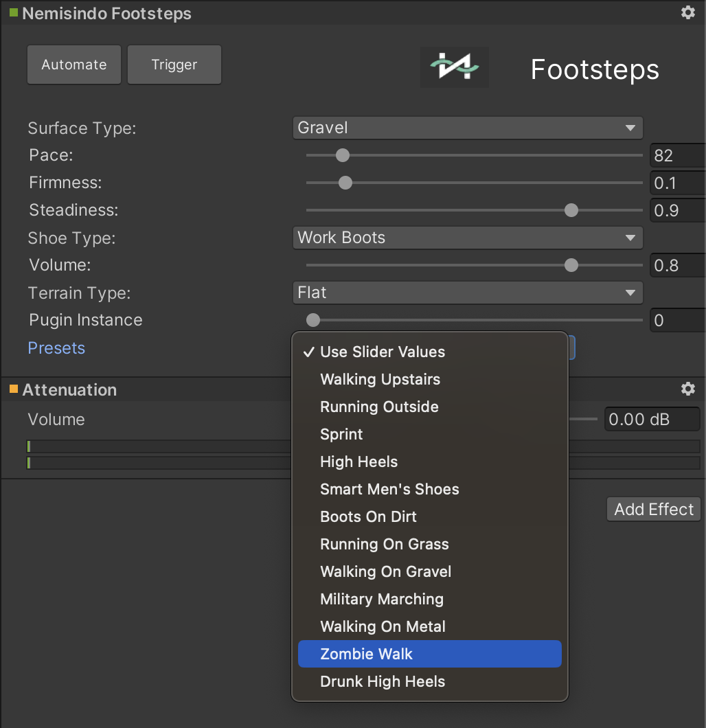This screenshot has width=706, height=728.
Task: Click the Pace value field 82
Action: click(678, 155)
